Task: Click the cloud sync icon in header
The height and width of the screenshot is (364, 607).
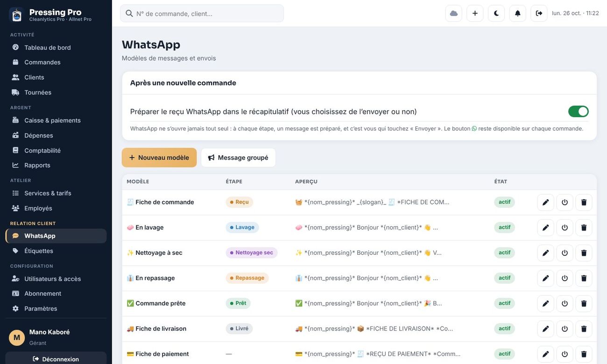Action: click(454, 13)
